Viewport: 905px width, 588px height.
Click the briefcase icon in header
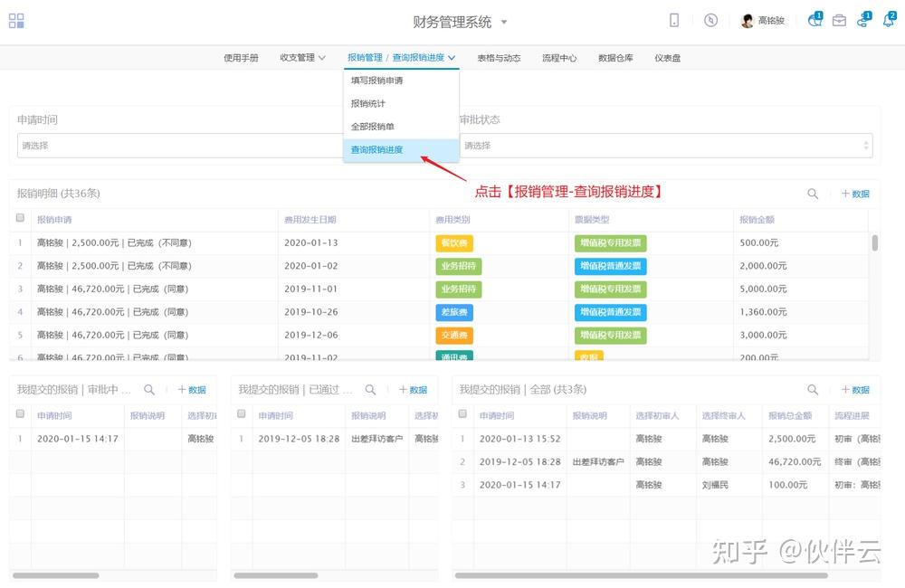pyautogui.click(x=839, y=20)
